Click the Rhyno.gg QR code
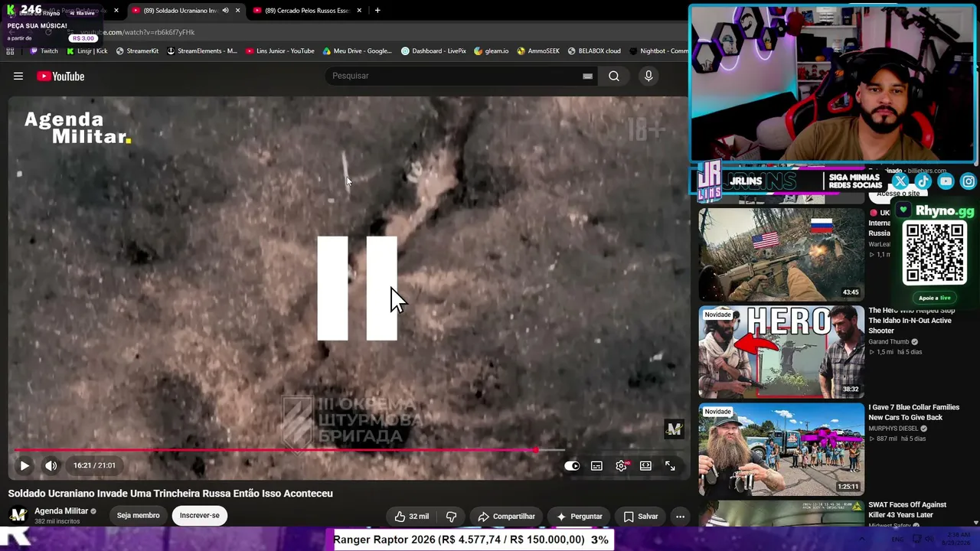The image size is (980, 551). 934,253
